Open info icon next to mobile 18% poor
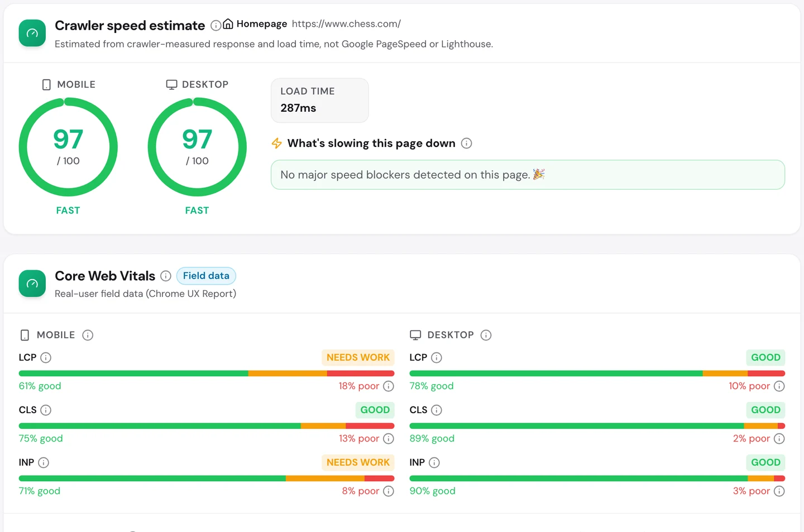 coord(389,386)
